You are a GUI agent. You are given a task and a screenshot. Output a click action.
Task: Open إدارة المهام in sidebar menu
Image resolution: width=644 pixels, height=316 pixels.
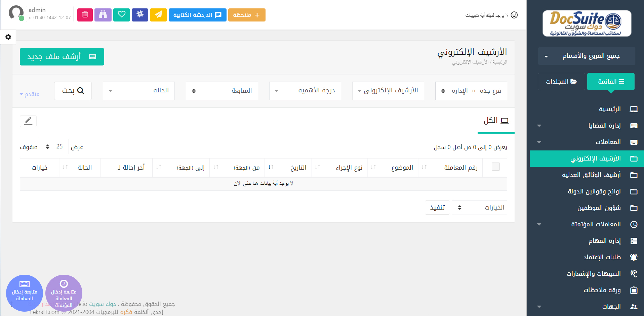(604, 241)
